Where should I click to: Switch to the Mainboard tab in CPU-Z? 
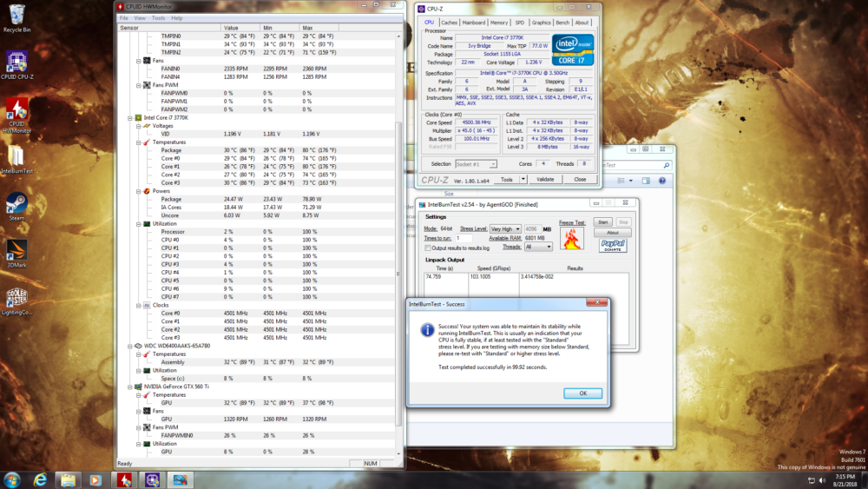click(x=473, y=23)
